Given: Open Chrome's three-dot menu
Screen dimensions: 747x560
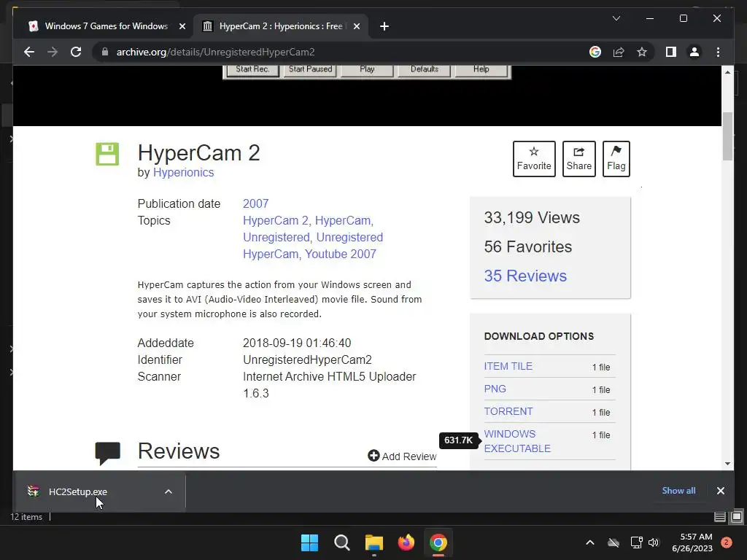Looking at the screenshot, I should 718,52.
